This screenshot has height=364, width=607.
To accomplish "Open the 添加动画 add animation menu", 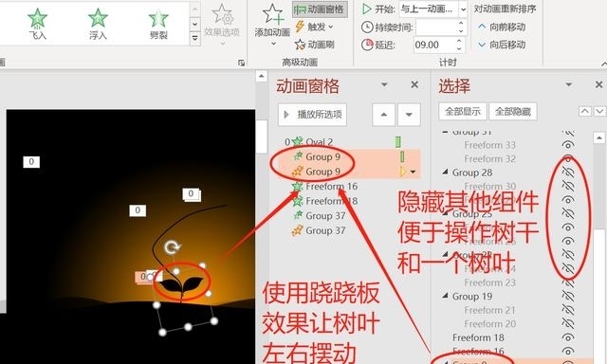I will pyautogui.click(x=272, y=24).
